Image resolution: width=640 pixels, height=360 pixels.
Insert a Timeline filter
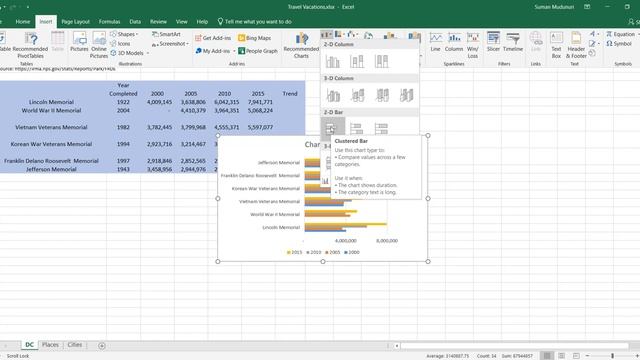(x=513, y=42)
